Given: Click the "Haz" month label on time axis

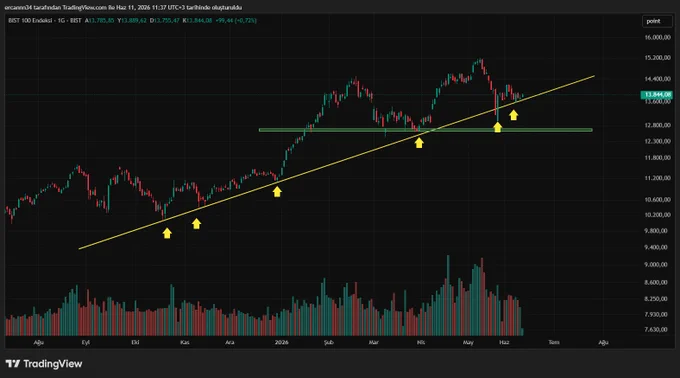Looking at the screenshot, I should point(504,342).
